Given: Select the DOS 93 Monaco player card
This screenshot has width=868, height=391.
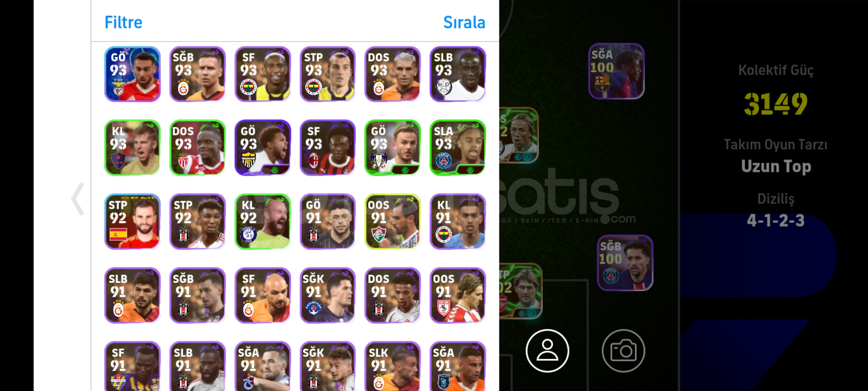Looking at the screenshot, I should [197, 148].
